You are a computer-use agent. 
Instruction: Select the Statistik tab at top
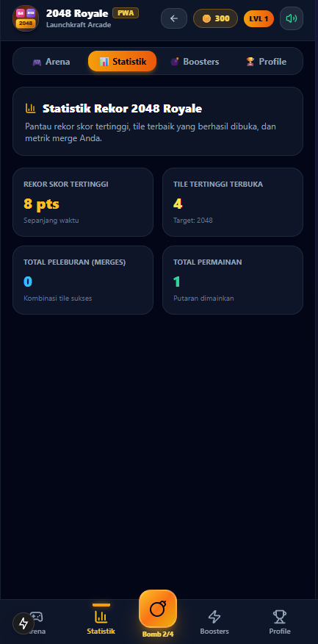(x=122, y=62)
